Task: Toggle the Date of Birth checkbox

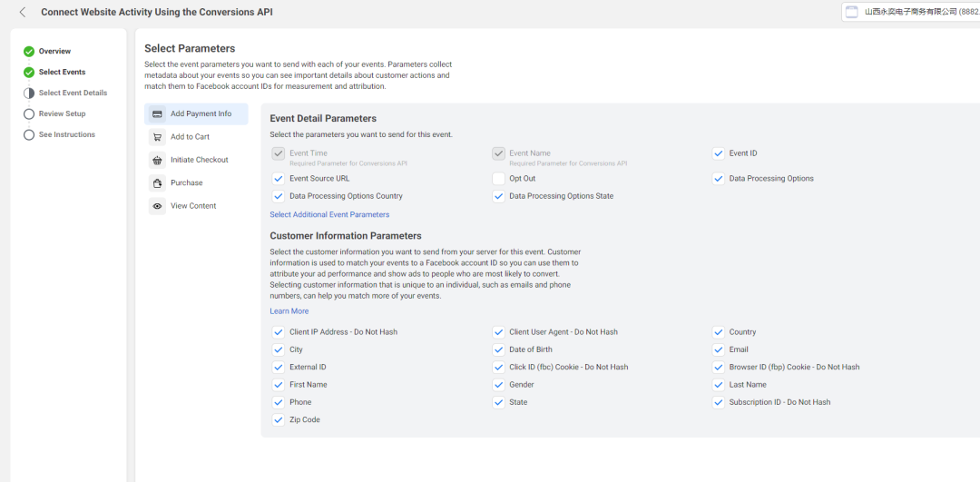Action: point(499,349)
